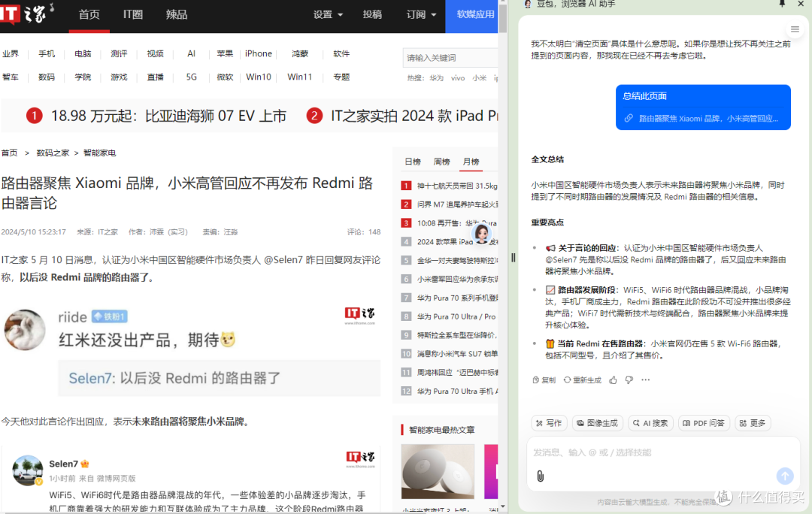Click 投稿 in the header

coord(372,14)
